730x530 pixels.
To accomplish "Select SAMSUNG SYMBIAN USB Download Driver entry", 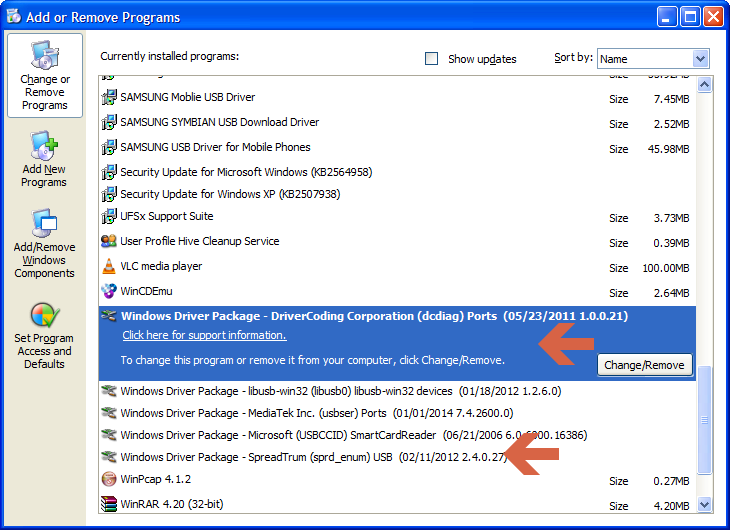I will pyautogui.click(x=397, y=122).
